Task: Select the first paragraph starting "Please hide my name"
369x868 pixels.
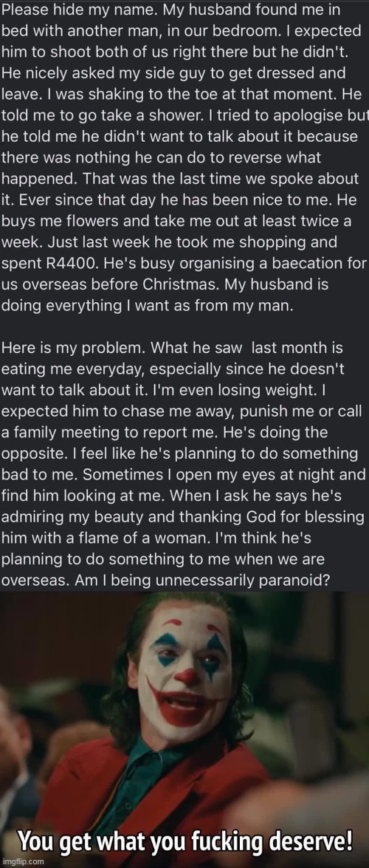Action: point(184,158)
